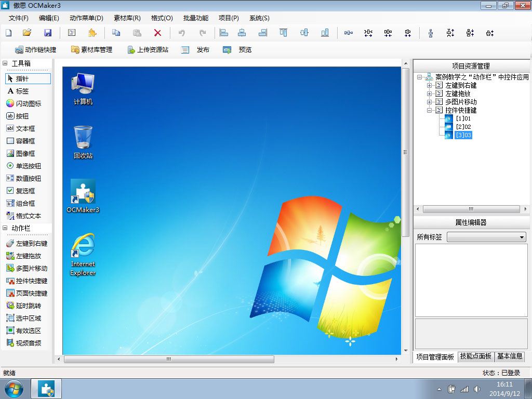The width and height of the screenshot is (532, 399).
Task: Select the 指针 pointer tool
Action: [28, 79]
